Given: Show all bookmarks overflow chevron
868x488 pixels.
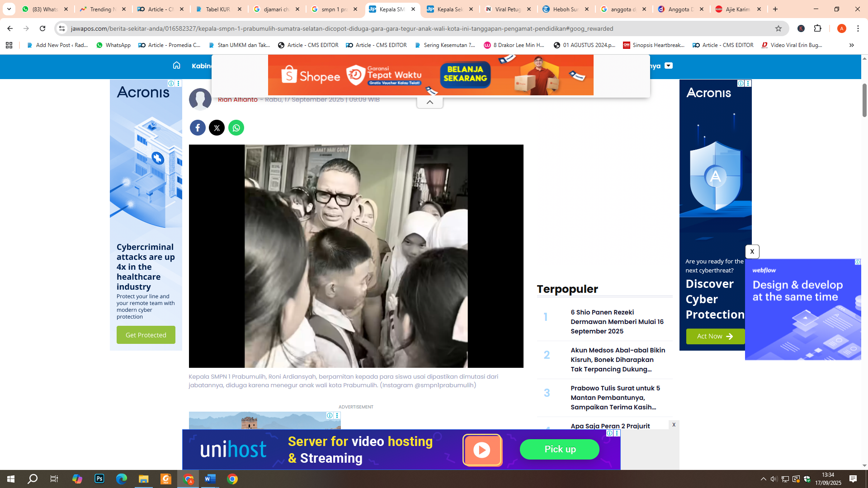Looking at the screenshot, I should (851, 45).
